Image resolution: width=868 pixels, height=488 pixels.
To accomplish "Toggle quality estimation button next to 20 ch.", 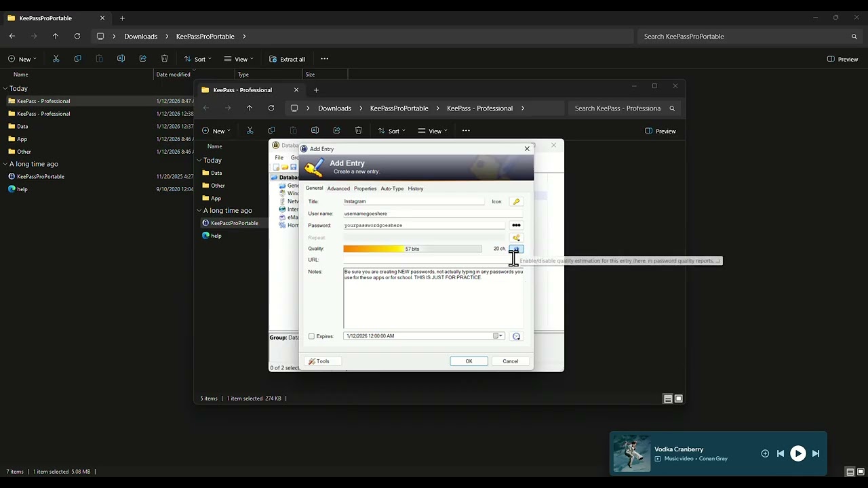I will coord(516,249).
